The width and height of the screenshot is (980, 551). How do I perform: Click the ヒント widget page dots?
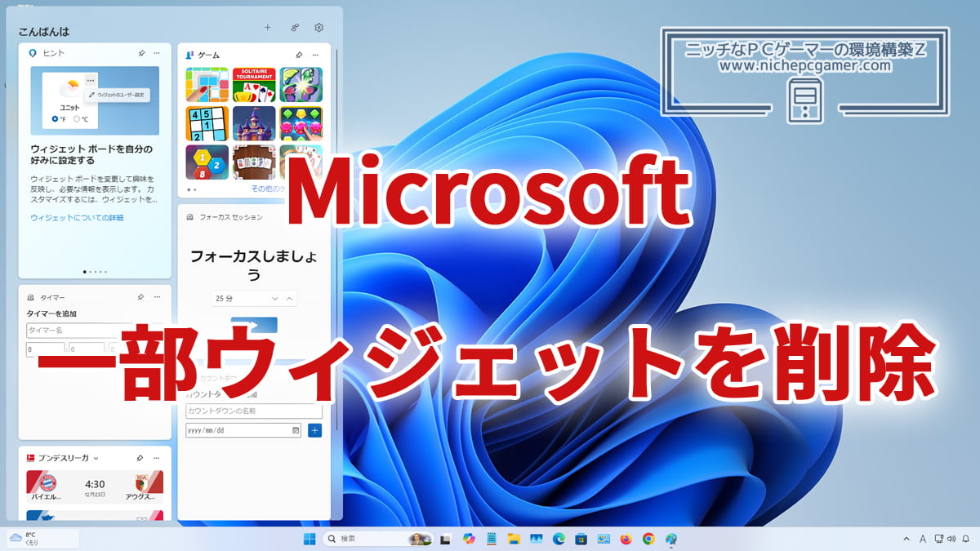coord(95,271)
